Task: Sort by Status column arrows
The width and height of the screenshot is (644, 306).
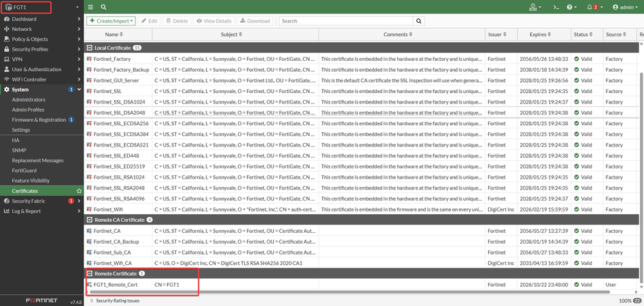Action: [591, 34]
